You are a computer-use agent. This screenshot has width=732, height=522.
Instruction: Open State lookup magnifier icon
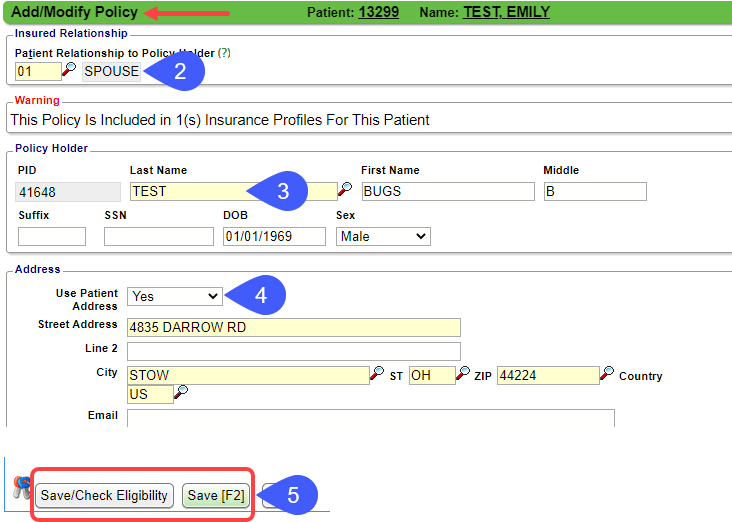(x=463, y=373)
